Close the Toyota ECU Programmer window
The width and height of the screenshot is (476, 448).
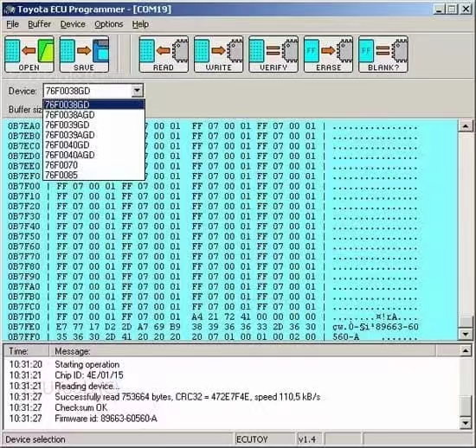click(x=466, y=10)
